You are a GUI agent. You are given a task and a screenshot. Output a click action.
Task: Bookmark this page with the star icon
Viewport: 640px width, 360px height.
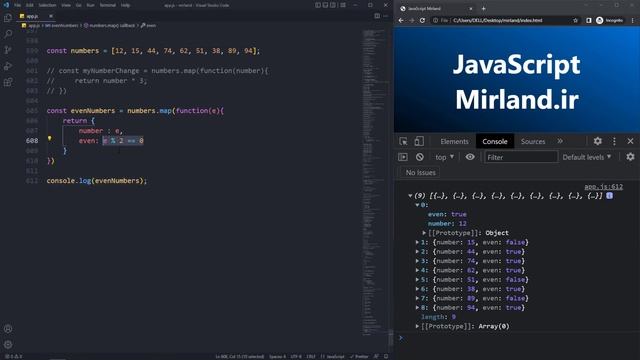tap(576, 20)
